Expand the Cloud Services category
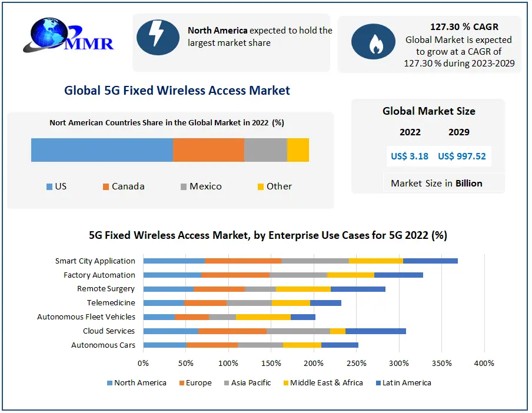The image size is (532, 413). [108, 331]
